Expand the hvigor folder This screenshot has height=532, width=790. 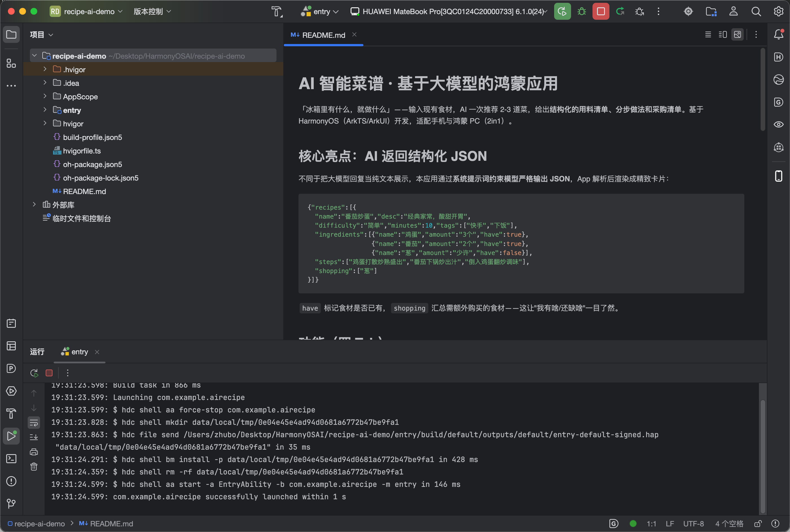pos(45,123)
